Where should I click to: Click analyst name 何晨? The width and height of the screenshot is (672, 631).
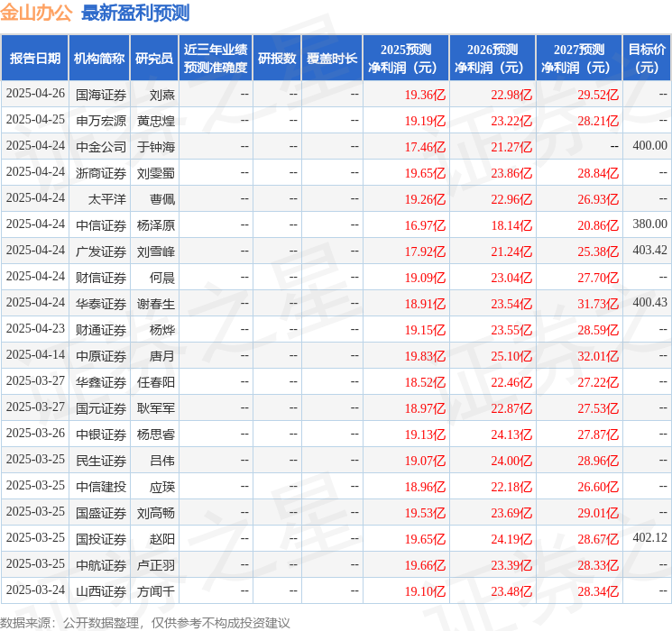162,278
